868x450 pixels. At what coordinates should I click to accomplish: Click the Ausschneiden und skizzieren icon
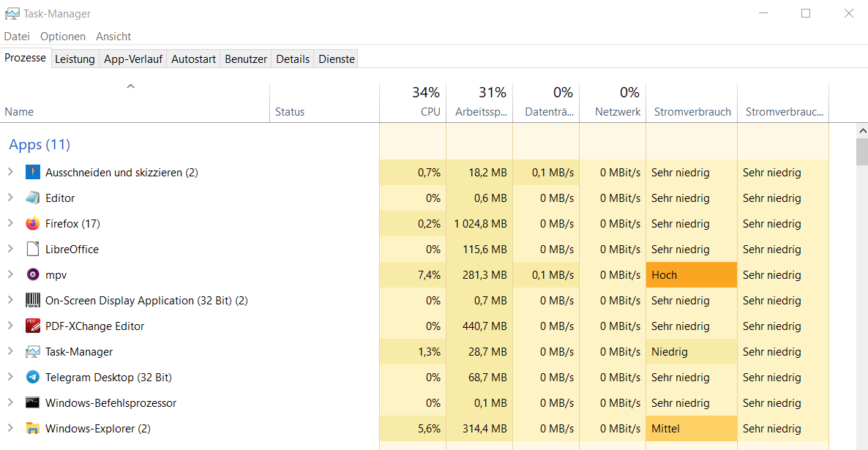pos(32,173)
